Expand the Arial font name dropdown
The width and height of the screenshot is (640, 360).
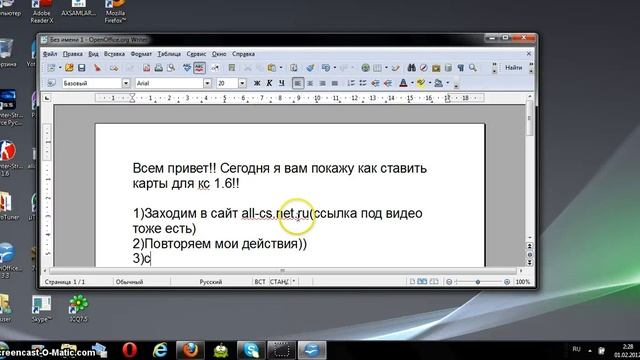(x=207, y=83)
